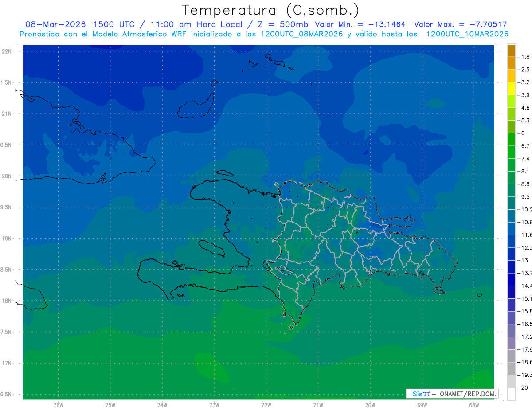Select the date text "08-Mar-2026 1500 UTC"

click(x=80, y=25)
